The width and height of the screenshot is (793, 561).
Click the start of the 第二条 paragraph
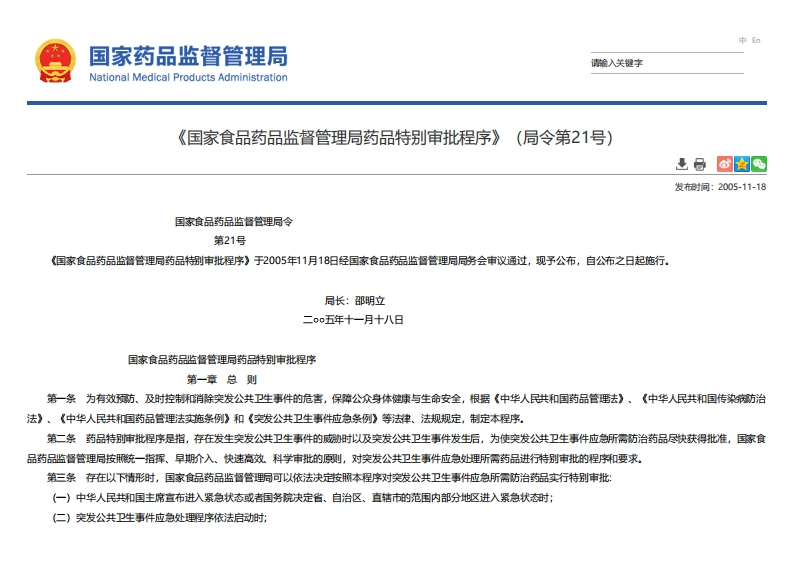click(62, 438)
